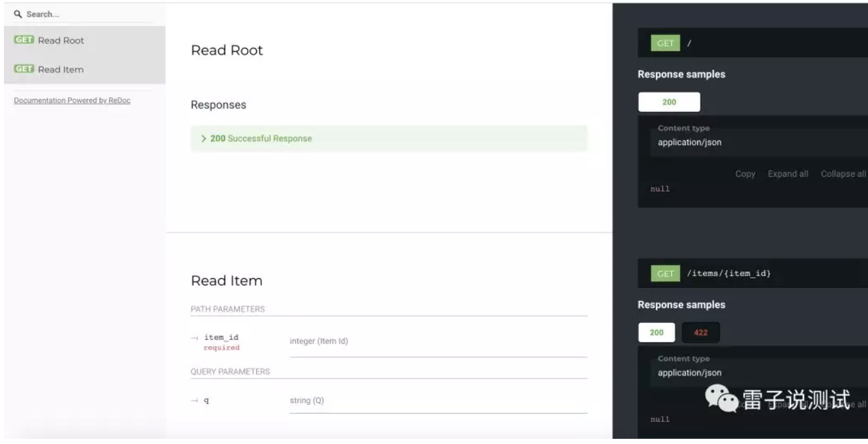Copy the Read Root response sample

pos(745,174)
